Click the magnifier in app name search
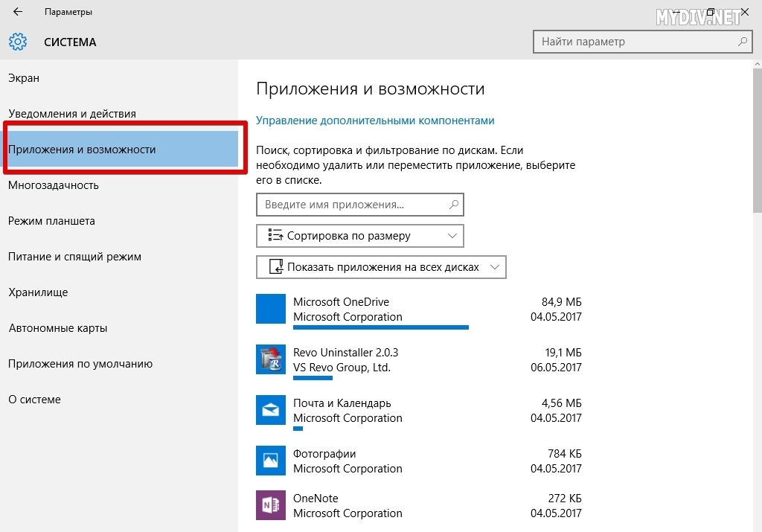Image resolution: width=762 pixels, height=532 pixels. [x=454, y=204]
